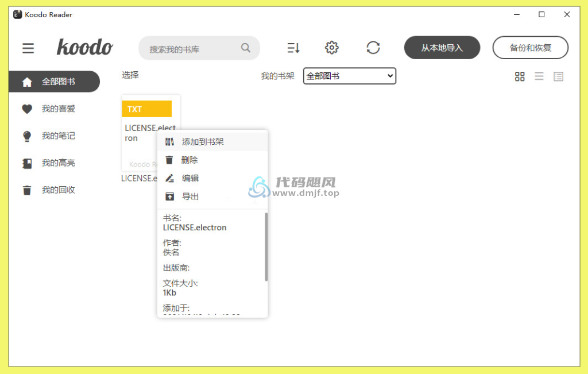The height and width of the screenshot is (374, 588).
Task: Click the 备份和恢复 button
Action: (x=530, y=48)
